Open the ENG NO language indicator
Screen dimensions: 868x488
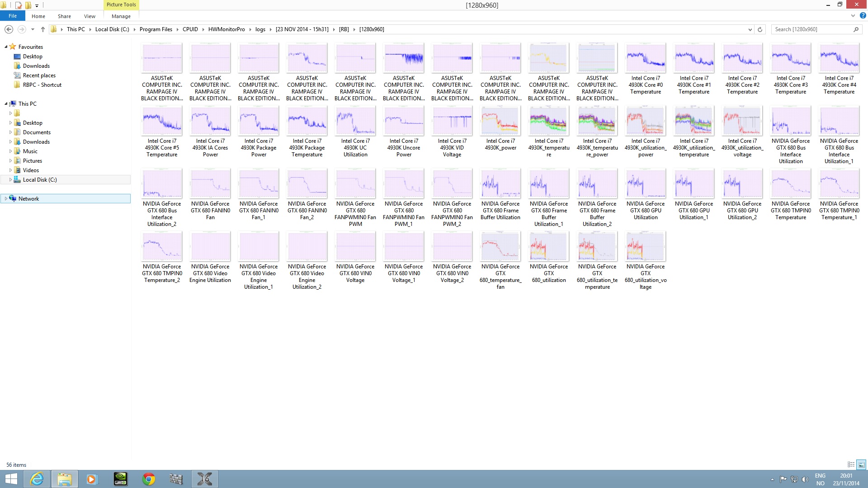pyautogui.click(x=820, y=479)
